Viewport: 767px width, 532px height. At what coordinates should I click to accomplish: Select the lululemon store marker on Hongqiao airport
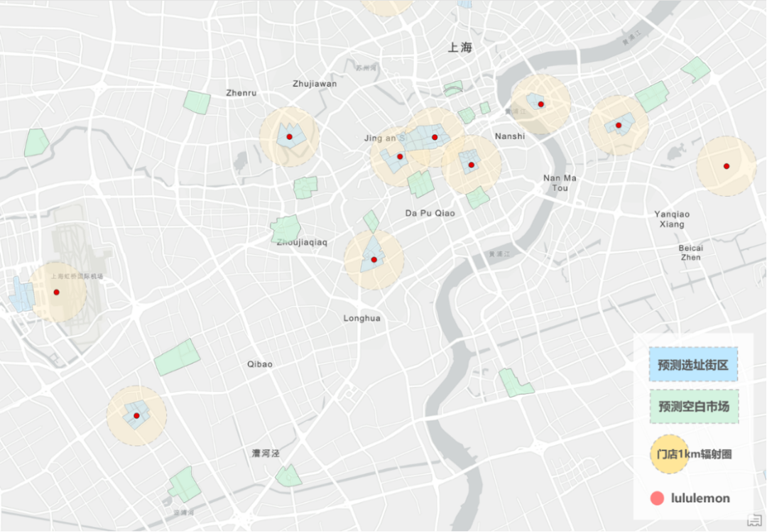(x=57, y=292)
